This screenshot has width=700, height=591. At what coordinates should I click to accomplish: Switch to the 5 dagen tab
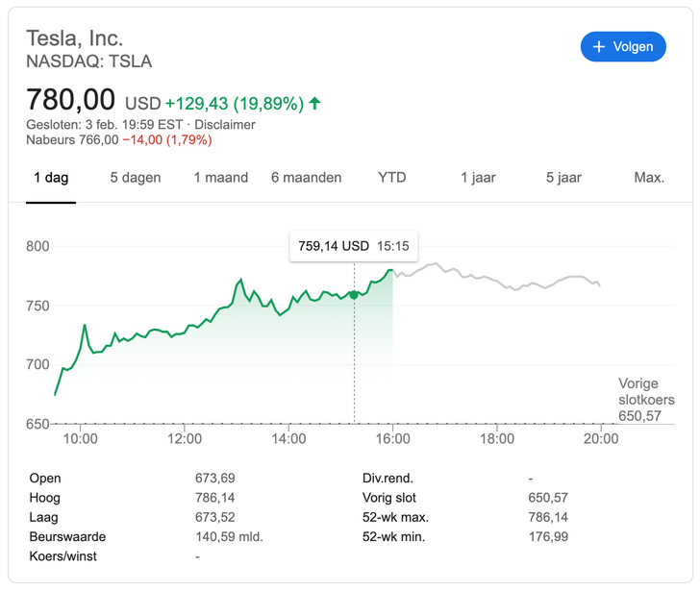point(136,178)
